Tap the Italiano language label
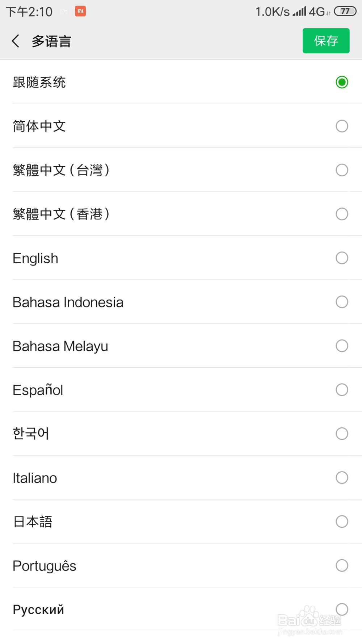The image size is (362, 644). coord(35,478)
